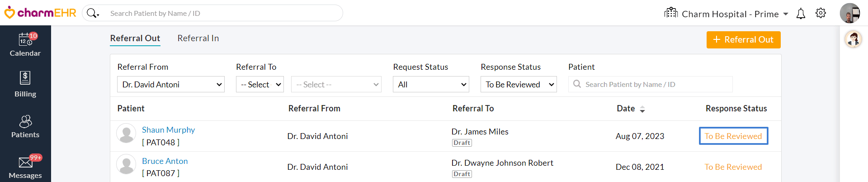This screenshot has width=868, height=182.
Task: Click Dr. David Antoni in Shaun Murphy row
Action: 317,136
